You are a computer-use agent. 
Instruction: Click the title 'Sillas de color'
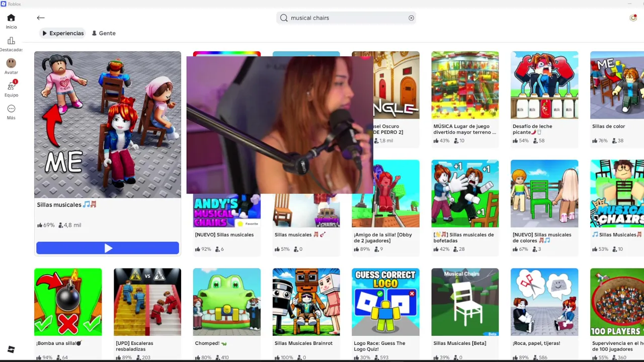point(608,127)
